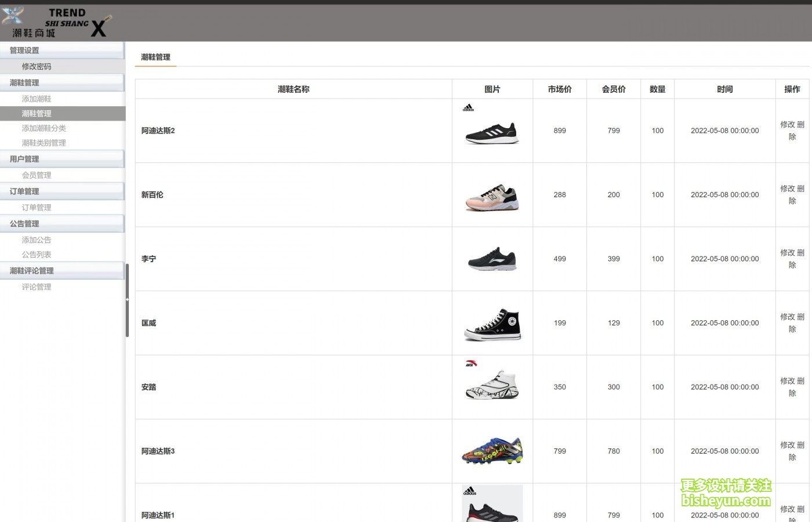Viewport: 812px width, 522px height.
Task: Click member price 399 in 李宁 row
Action: [x=614, y=259]
